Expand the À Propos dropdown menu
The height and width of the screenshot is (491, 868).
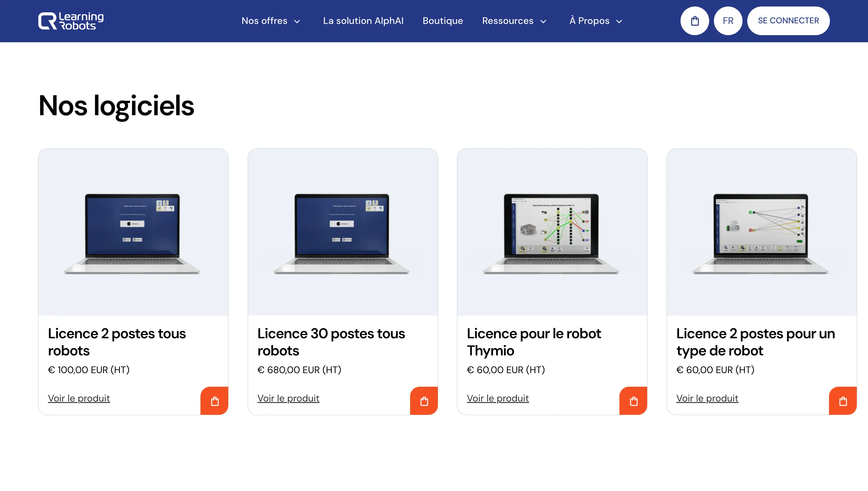coord(596,21)
